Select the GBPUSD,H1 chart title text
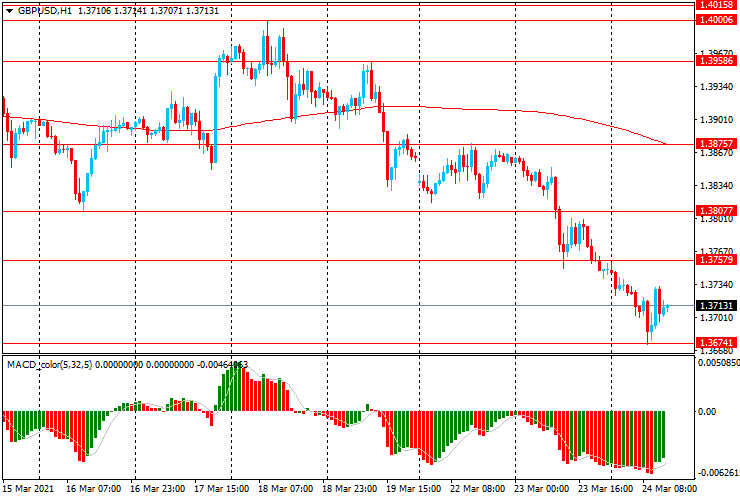The height and width of the screenshot is (500, 740). [x=45, y=10]
